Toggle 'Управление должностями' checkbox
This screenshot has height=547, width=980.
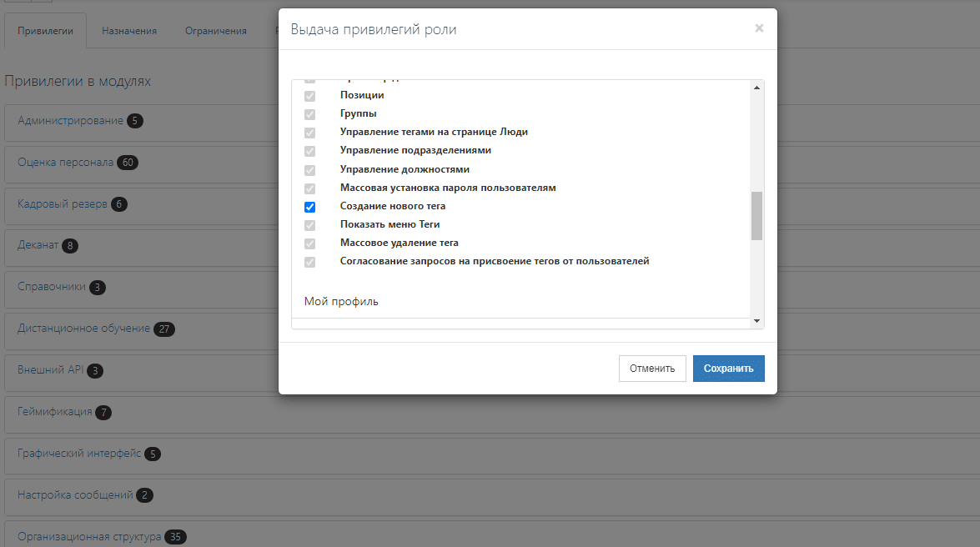(x=310, y=170)
